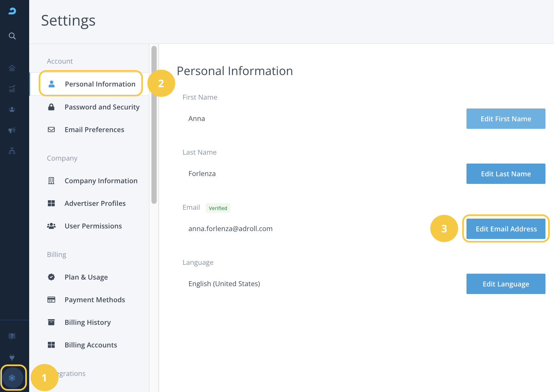
Task: Click the campaigns megaphone icon
Action: click(12, 130)
